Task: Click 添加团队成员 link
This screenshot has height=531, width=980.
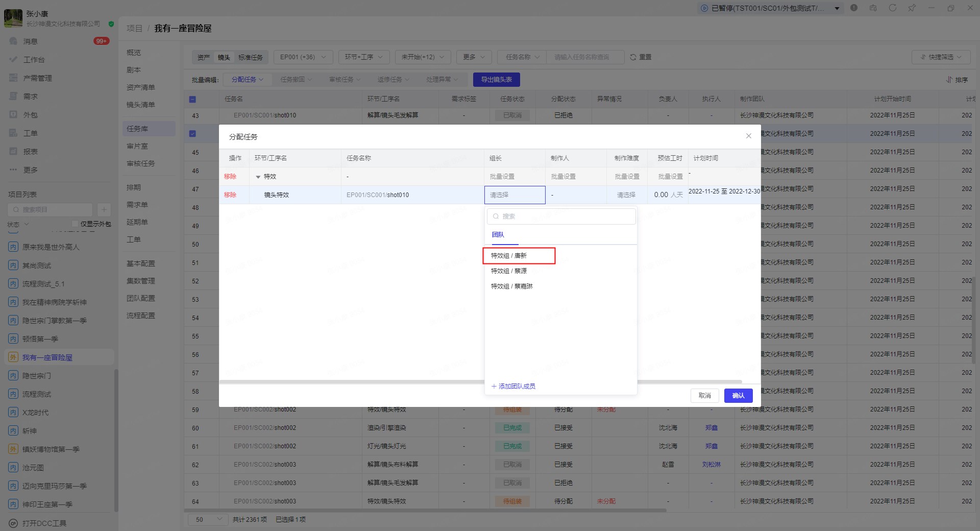Action: (513, 387)
